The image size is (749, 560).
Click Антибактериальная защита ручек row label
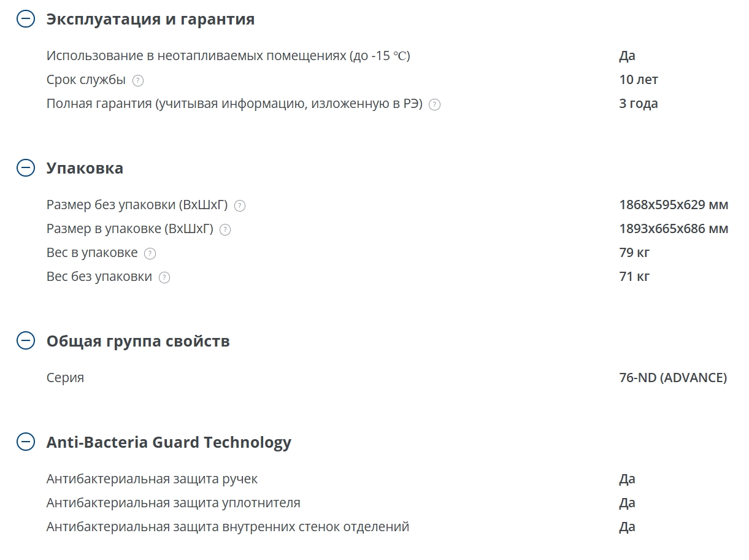[152, 478]
